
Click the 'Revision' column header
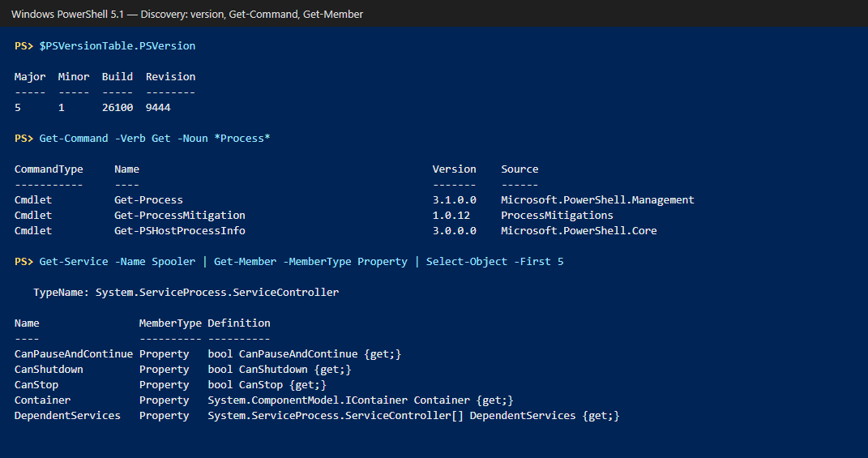170,76
